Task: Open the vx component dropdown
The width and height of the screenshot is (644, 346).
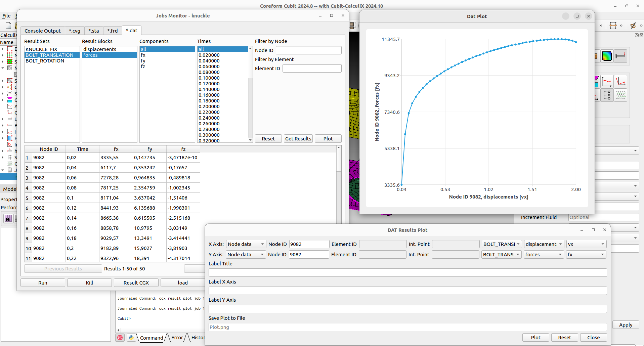Action: click(586, 244)
